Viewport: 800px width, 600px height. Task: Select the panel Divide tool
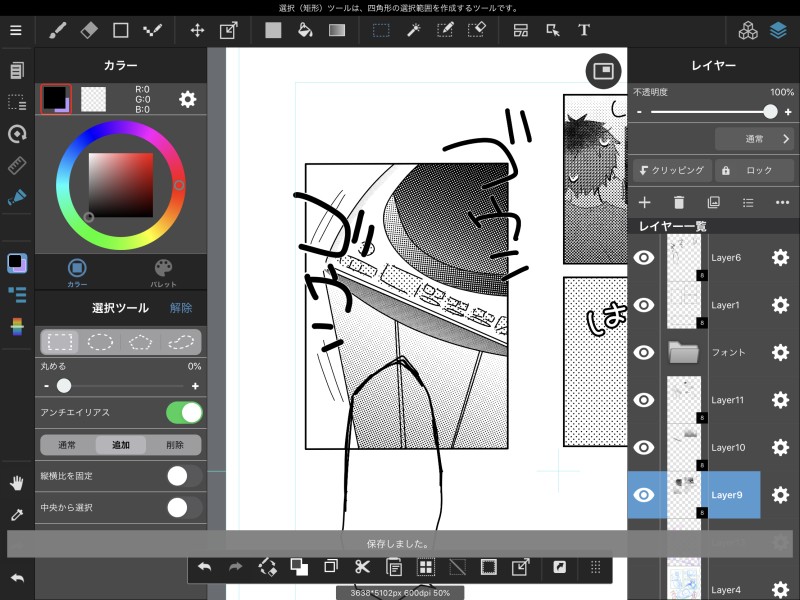point(521,31)
